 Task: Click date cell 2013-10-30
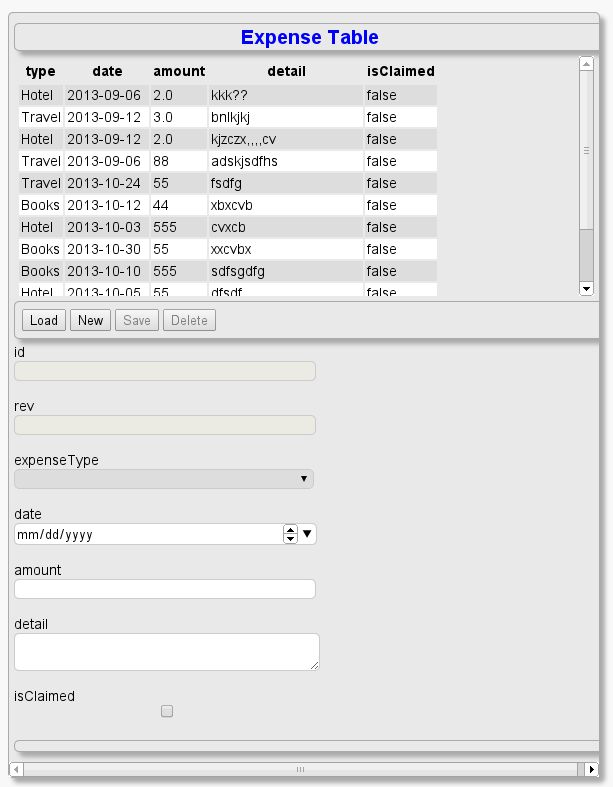click(107, 249)
